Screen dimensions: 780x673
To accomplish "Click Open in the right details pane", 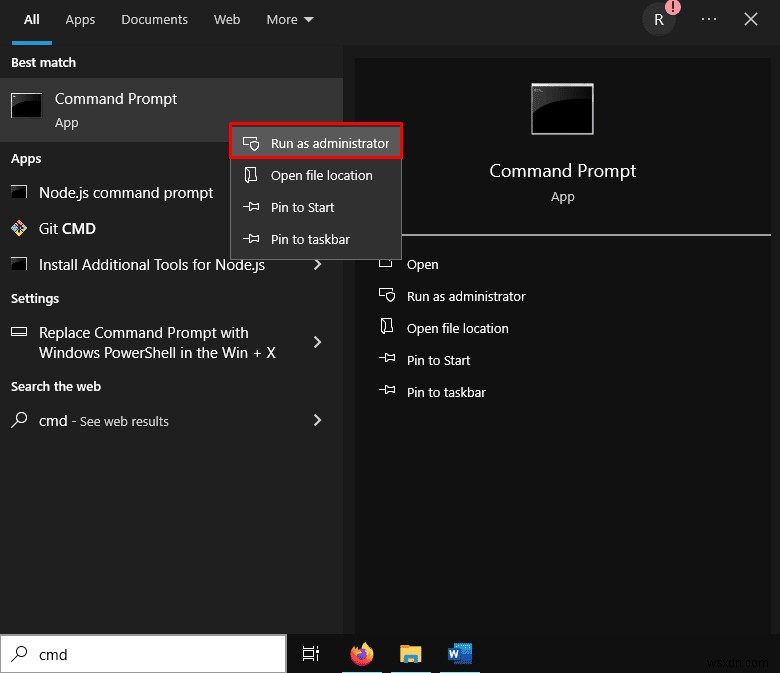I will 422,265.
